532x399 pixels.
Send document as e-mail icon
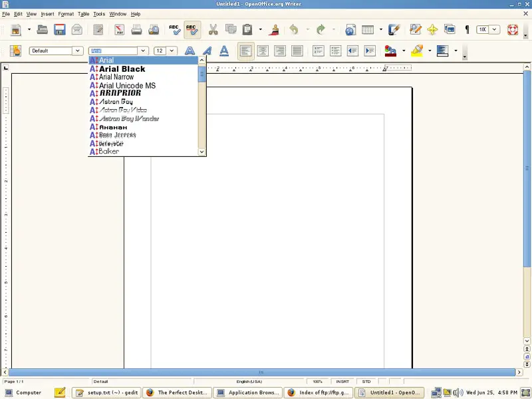click(77, 30)
